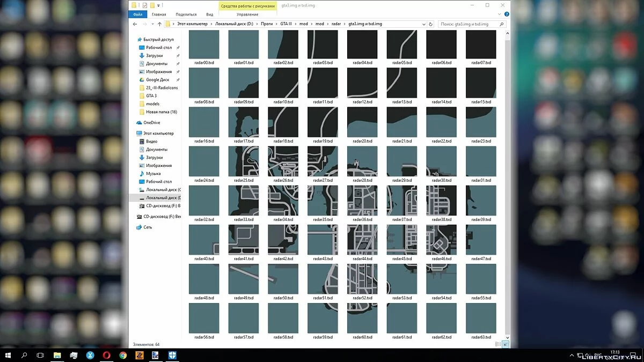Open the Google Диск folder in sidebar
The image size is (644, 362).
point(157,80)
